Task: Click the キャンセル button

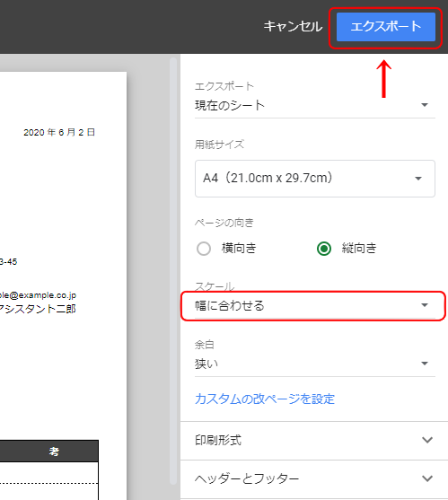Action: 293,26
